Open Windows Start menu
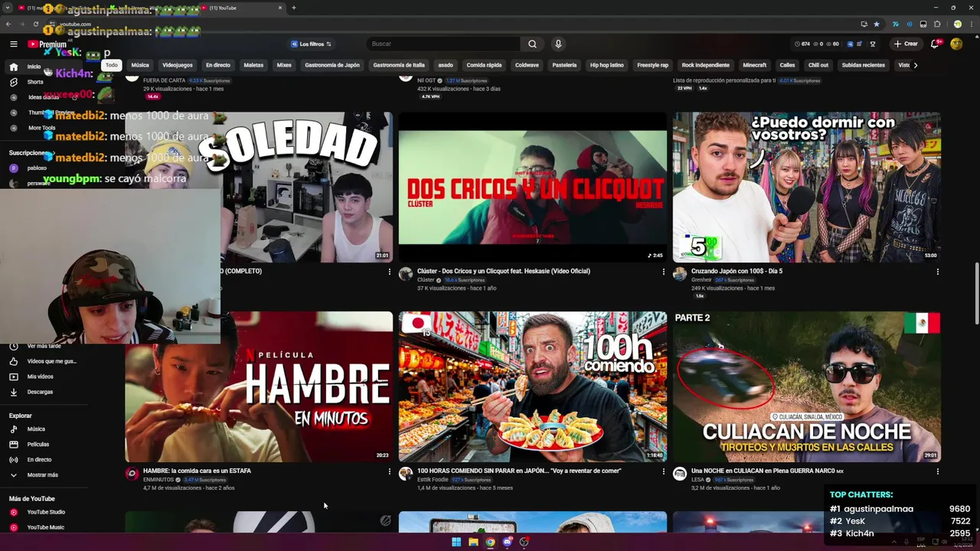The height and width of the screenshot is (551, 980). click(456, 542)
